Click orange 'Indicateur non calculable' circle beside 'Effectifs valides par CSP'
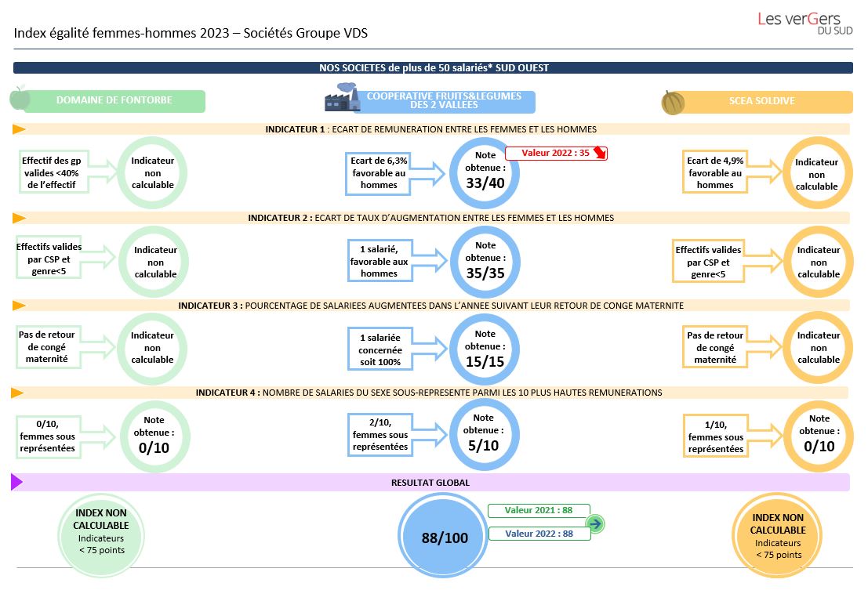868x601 pixels. (819, 262)
